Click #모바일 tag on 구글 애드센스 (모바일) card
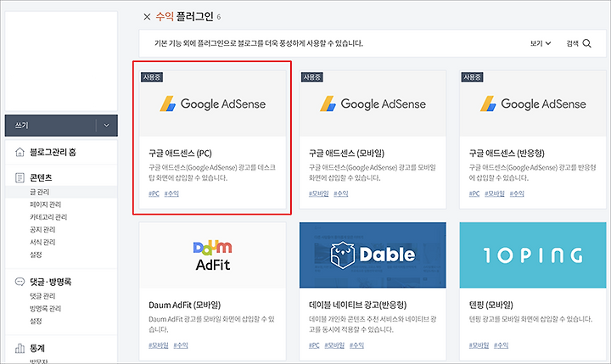The width and height of the screenshot is (611, 364). [319, 193]
